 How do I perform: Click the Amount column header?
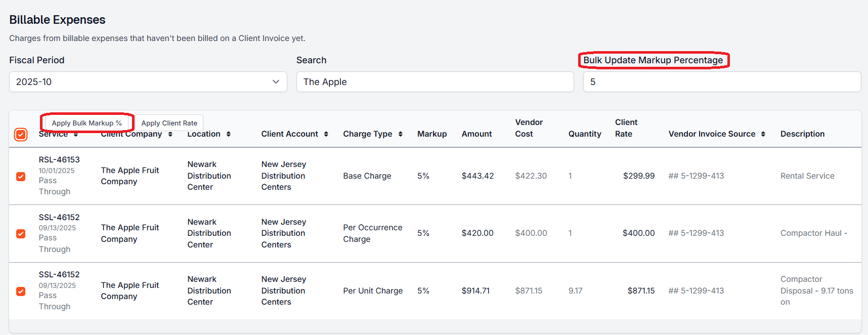tap(476, 134)
